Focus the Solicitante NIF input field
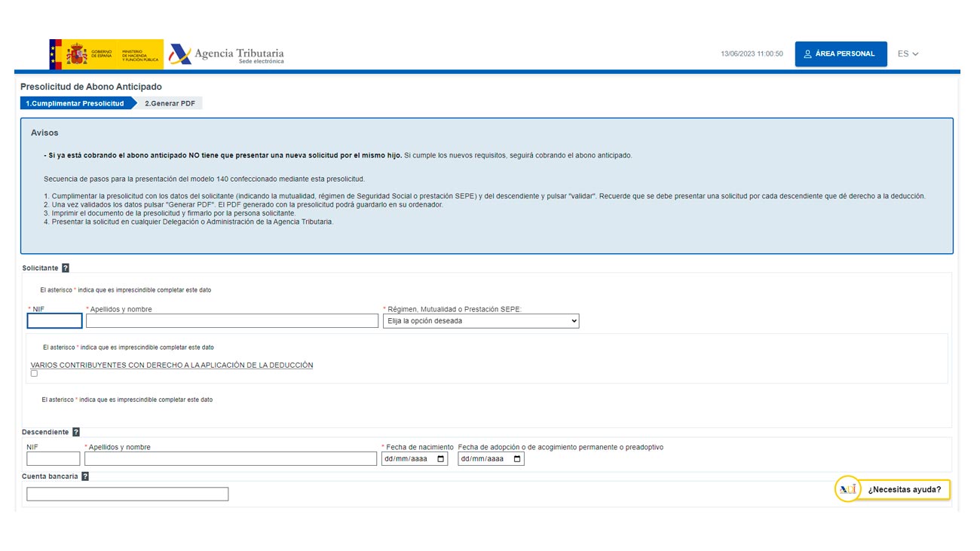This screenshot has height=551, width=980. (54, 321)
